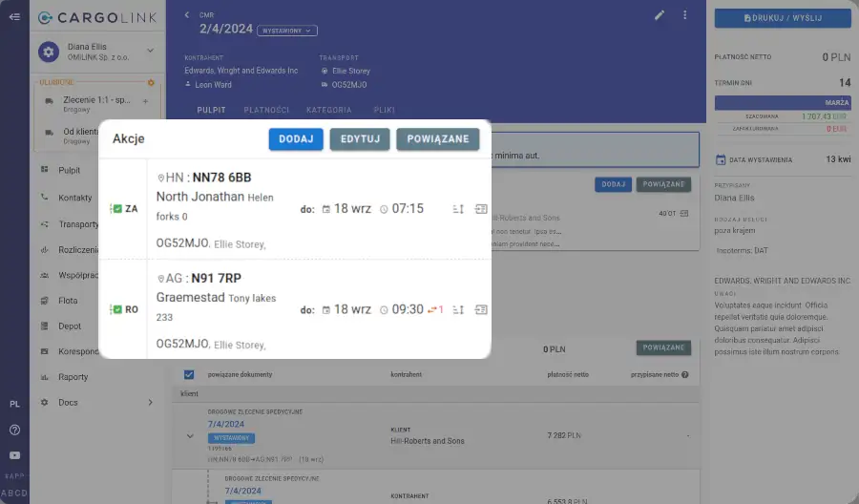Go back using the arrow beside CMR
The height and width of the screenshot is (504, 859).
point(187,15)
